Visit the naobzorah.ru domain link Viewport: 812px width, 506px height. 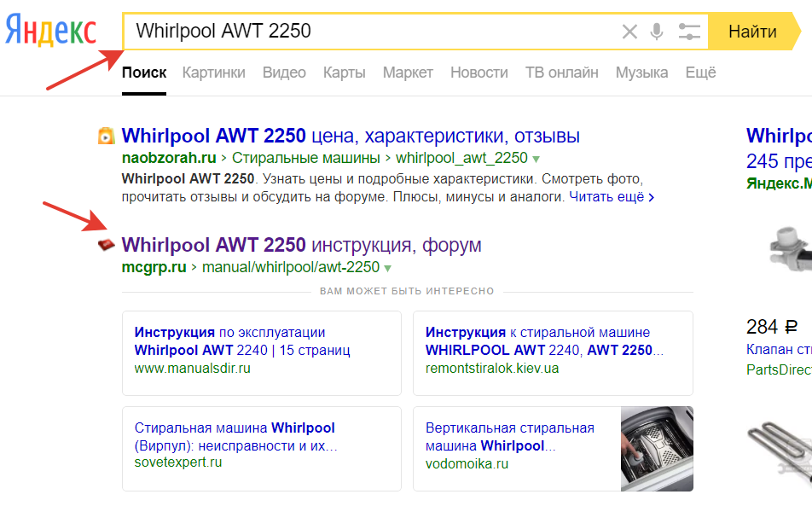(169, 158)
